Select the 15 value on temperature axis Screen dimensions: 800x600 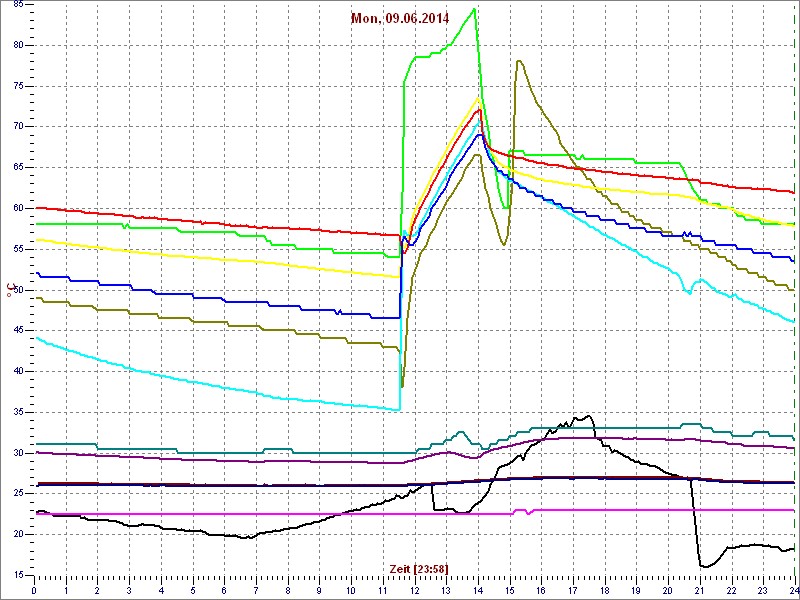pos(17,576)
